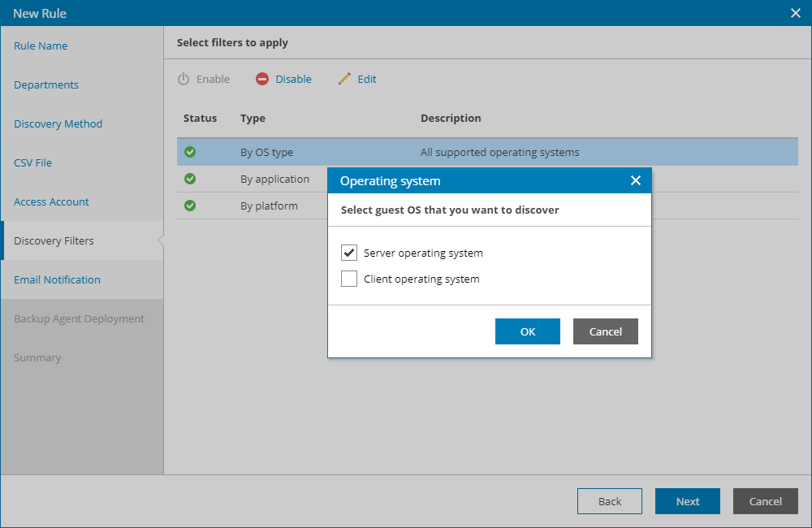Select the Access Account step
This screenshot has height=528, width=812.
(51, 201)
